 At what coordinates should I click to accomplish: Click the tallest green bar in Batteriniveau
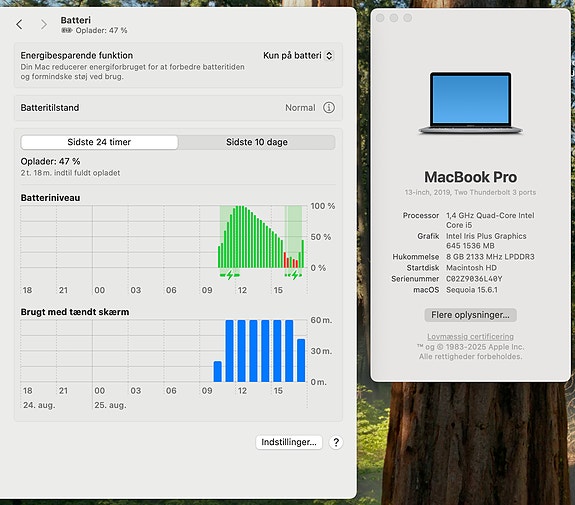tap(239, 237)
